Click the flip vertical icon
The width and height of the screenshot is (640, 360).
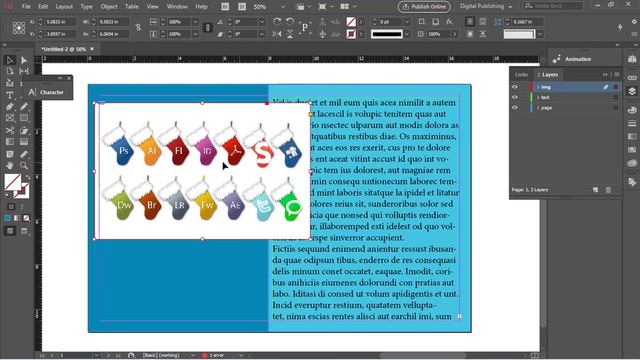tap(289, 34)
